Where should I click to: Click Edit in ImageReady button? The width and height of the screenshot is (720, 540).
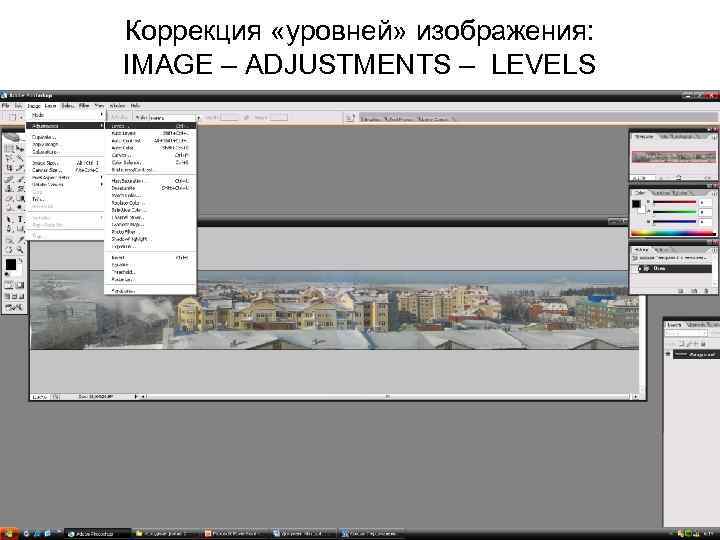point(14,307)
